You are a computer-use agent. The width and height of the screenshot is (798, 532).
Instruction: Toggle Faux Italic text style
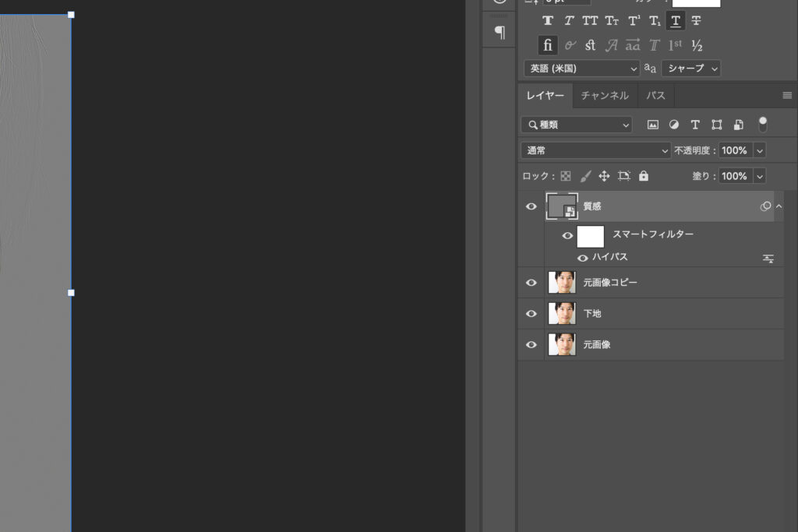569,21
